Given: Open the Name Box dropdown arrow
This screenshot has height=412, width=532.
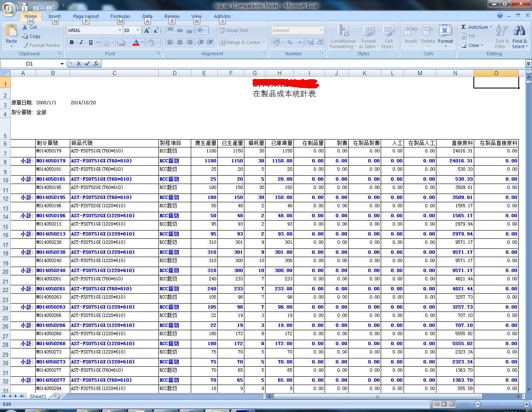Looking at the screenshot, I should pyautogui.click(x=62, y=64).
